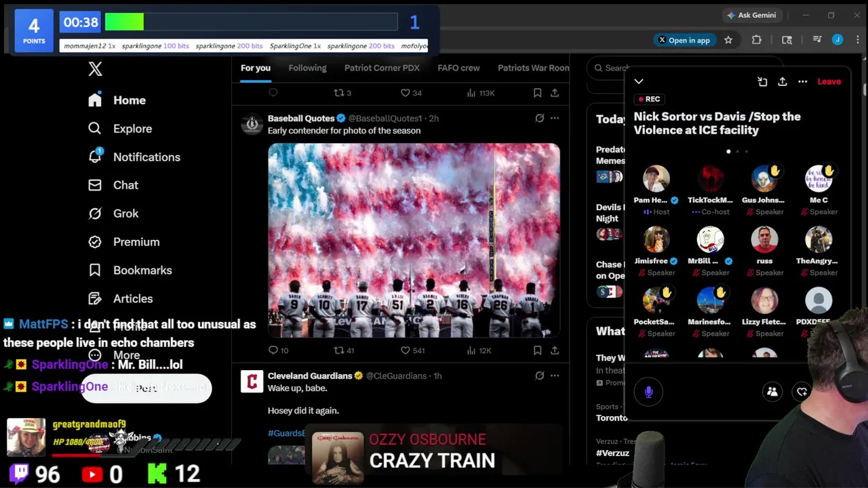
Task: Go to Home in the X sidebar
Action: click(x=117, y=100)
